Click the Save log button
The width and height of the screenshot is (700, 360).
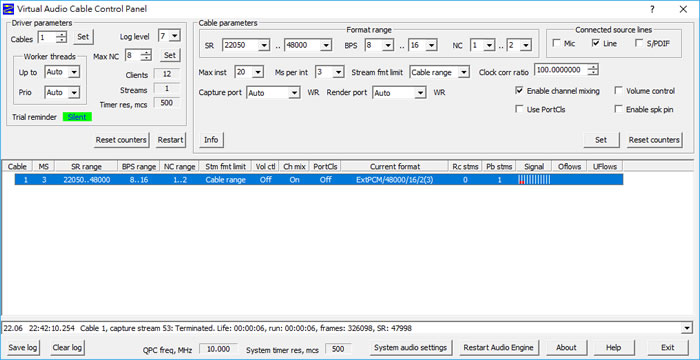click(24, 347)
